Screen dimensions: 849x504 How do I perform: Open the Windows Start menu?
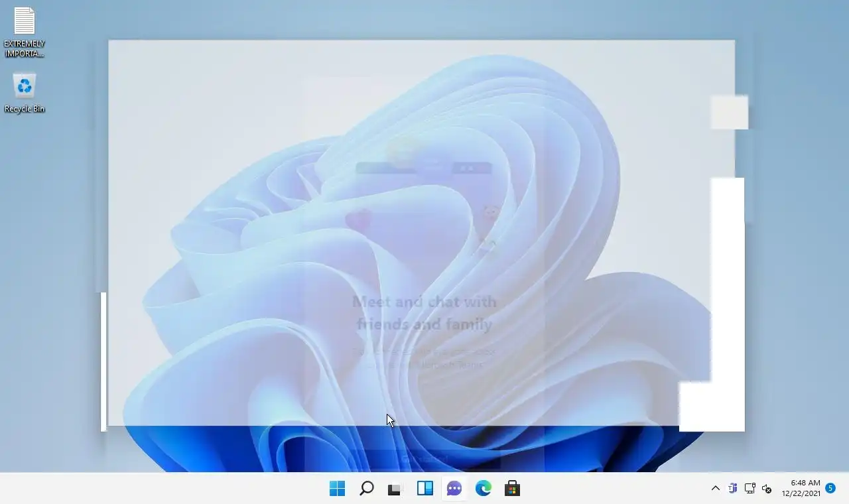(337, 489)
